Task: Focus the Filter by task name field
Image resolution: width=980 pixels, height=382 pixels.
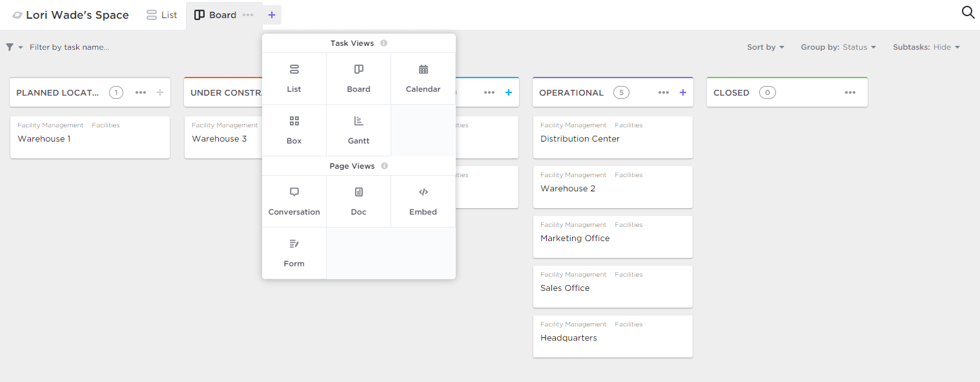Action: click(x=69, y=47)
